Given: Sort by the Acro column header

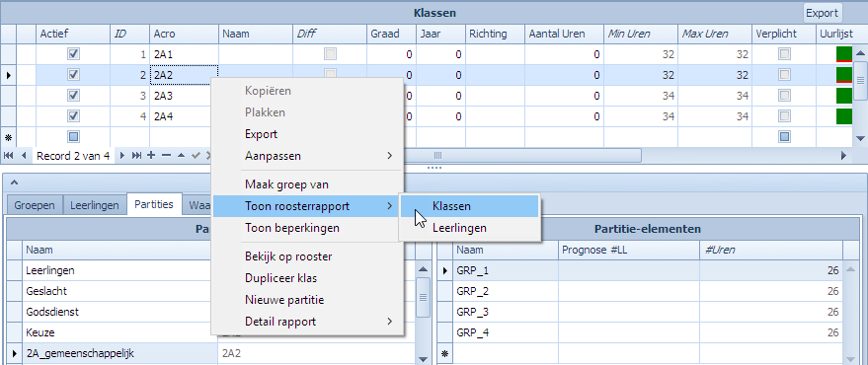Looking at the screenshot, I should coord(184,34).
